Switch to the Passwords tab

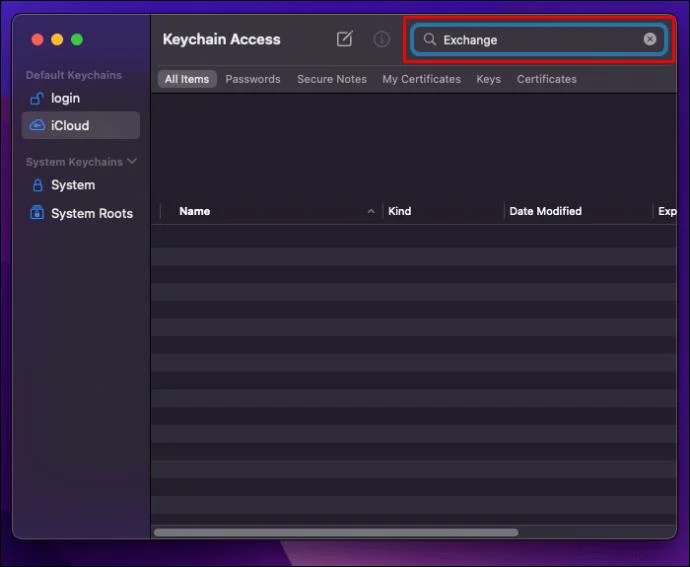pyautogui.click(x=253, y=79)
